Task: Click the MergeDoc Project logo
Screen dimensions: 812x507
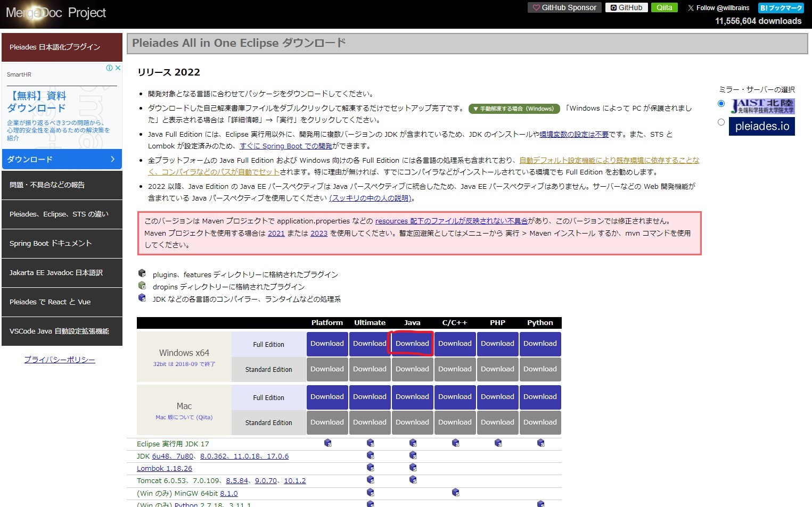Action: click(56, 13)
